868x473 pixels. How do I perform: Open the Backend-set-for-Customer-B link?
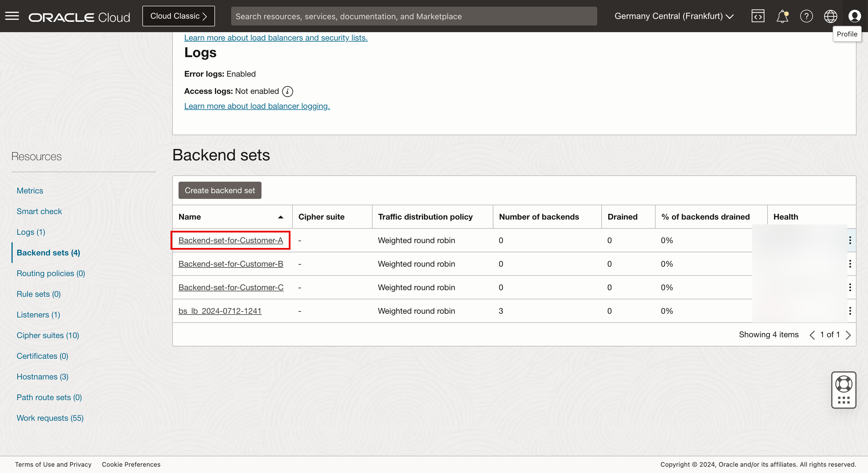230,264
